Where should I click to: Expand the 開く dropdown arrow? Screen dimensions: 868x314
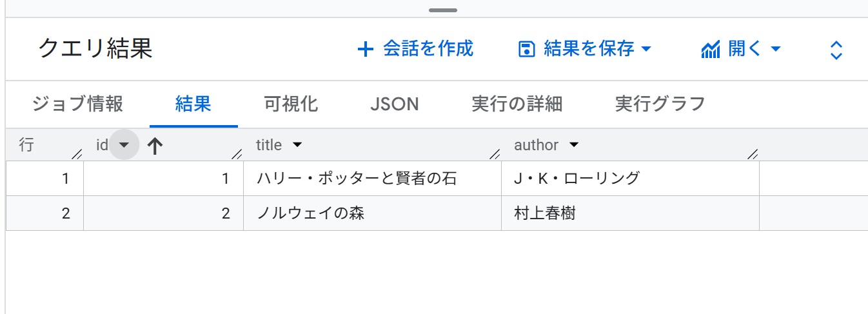[x=776, y=49]
